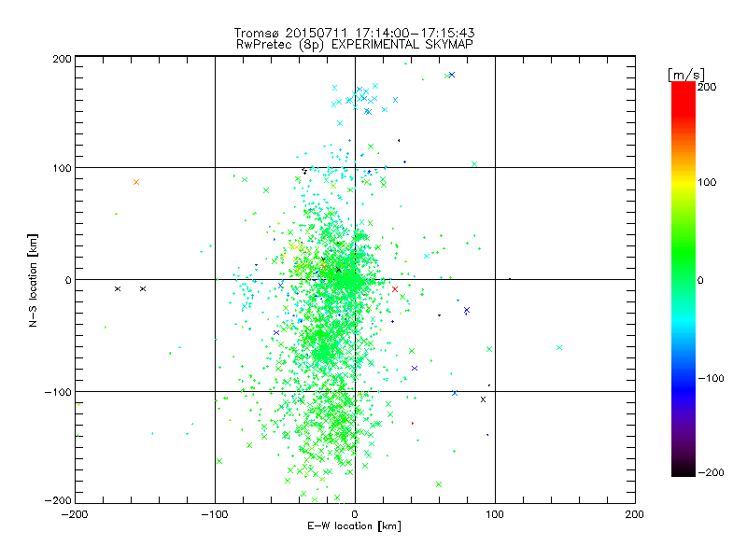Click the 'N-S location [km]' axis label

(x=33, y=281)
